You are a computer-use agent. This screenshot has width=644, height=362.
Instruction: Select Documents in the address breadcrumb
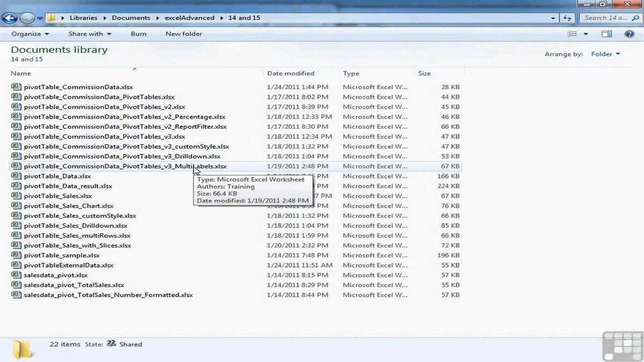(x=131, y=18)
